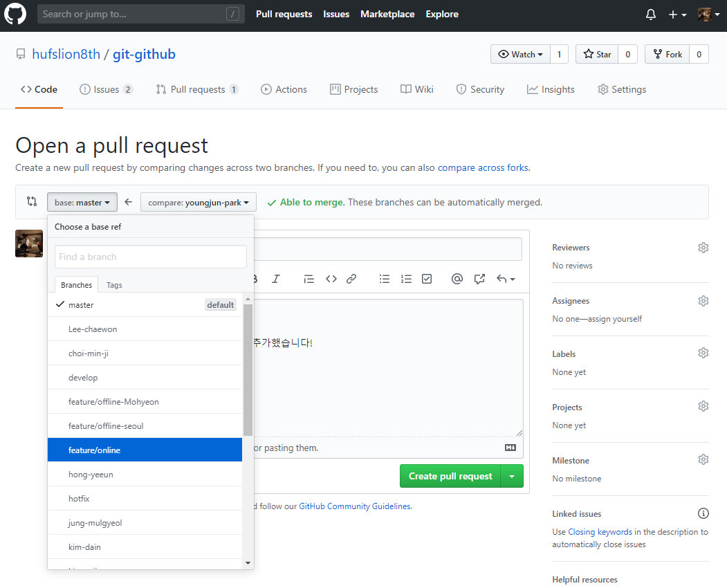Click the branch list scrollbar thumb
727x588 pixels.
[x=248, y=370]
